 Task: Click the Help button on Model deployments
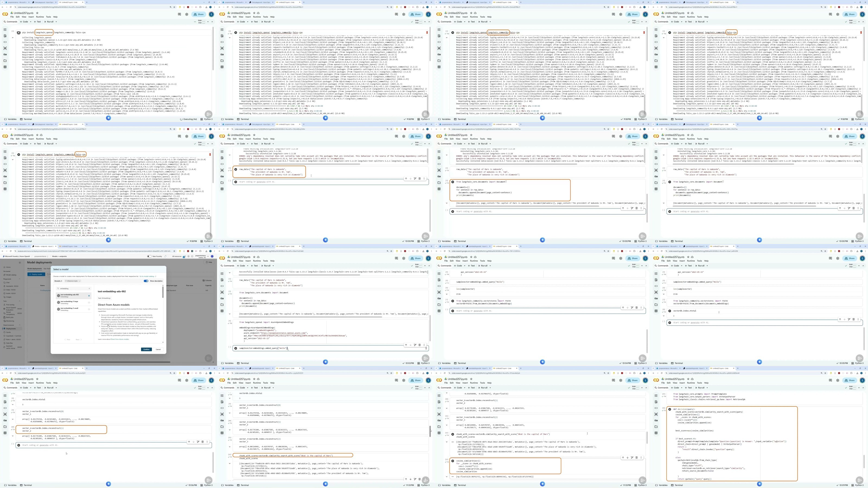[x=209, y=262]
